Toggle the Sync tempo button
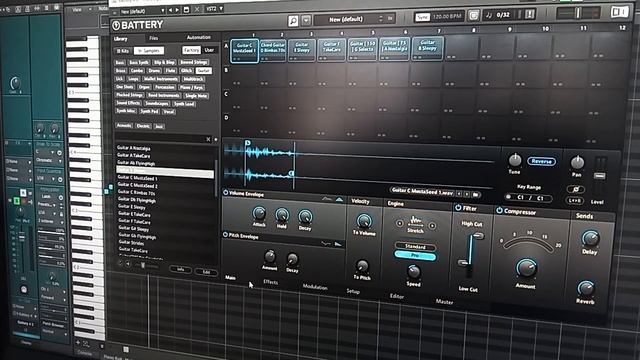The width and height of the screenshot is (640, 360). point(422,17)
